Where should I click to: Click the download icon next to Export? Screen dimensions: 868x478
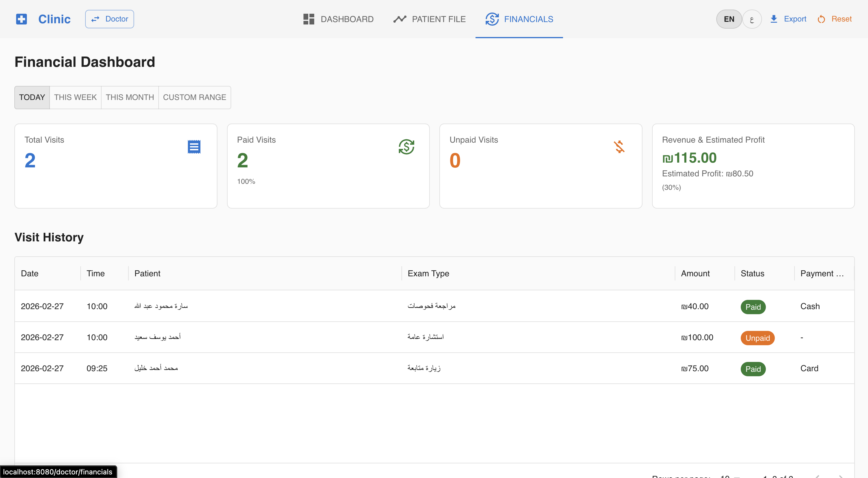point(774,19)
